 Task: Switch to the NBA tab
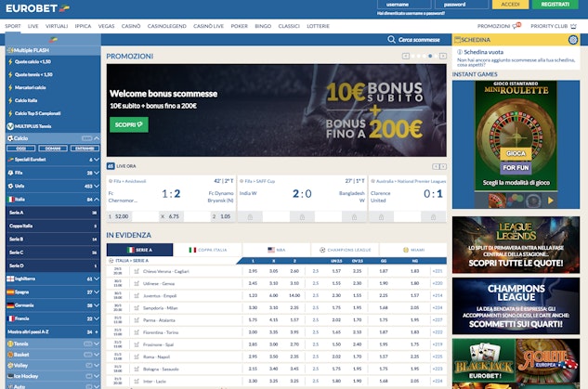[277, 250]
